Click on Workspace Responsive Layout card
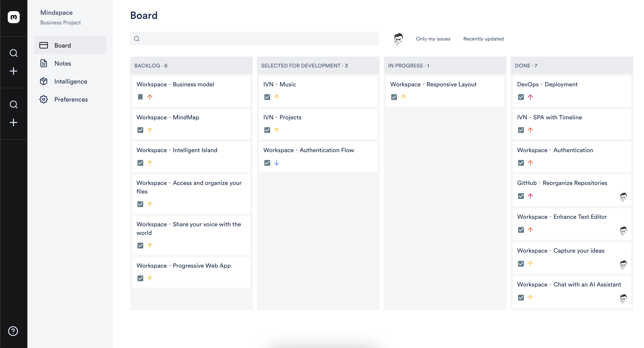The width and height of the screenshot is (644, 348). [445, 90]
